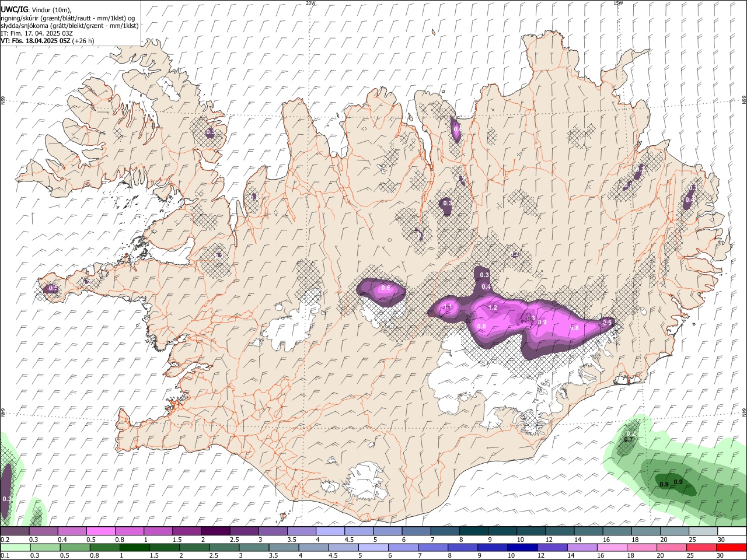Pick the darkest green 1 rain legend swatch

(x=134, y=548)
